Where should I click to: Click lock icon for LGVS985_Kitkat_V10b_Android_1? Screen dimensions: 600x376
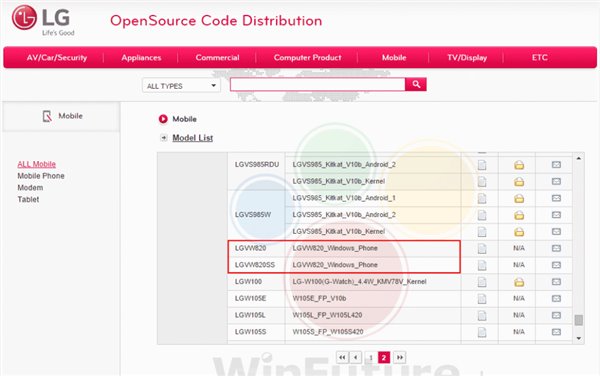[519, 199]
